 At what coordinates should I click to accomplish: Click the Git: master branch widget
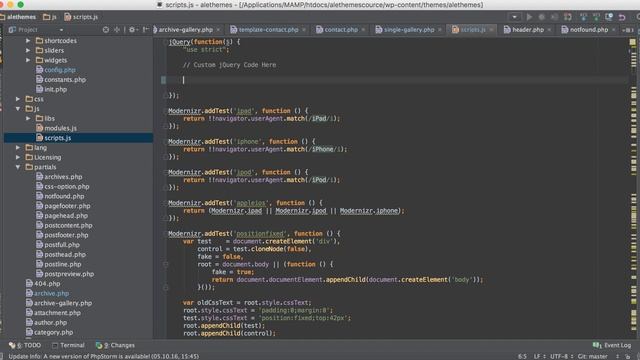coord(593,356)
